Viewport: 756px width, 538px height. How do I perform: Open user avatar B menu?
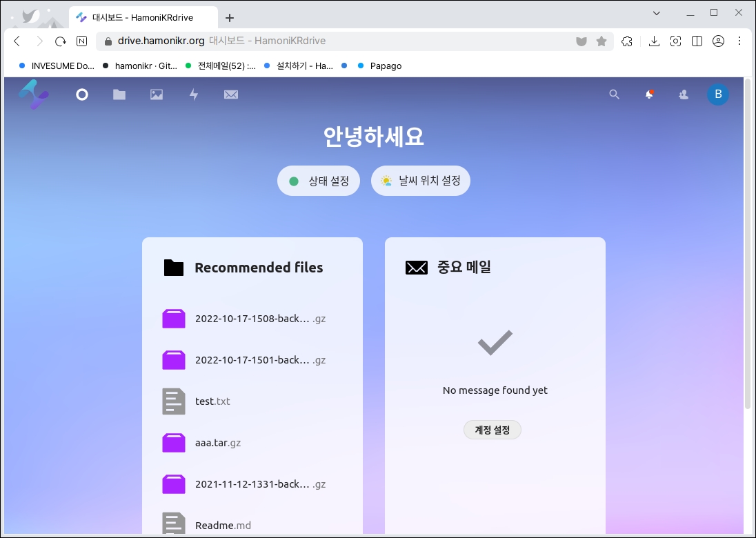pos(717,94)
